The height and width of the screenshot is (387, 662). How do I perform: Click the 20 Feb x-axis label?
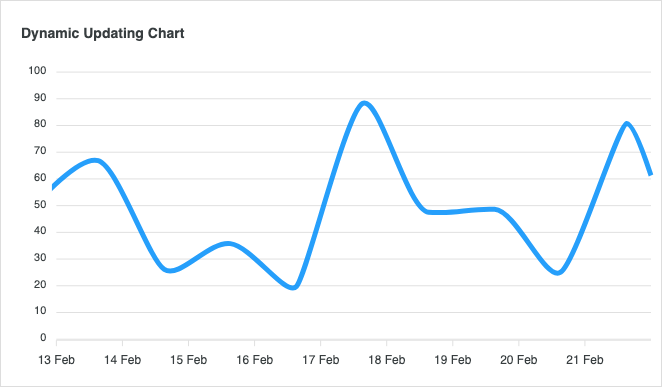(x=518, y=360)
